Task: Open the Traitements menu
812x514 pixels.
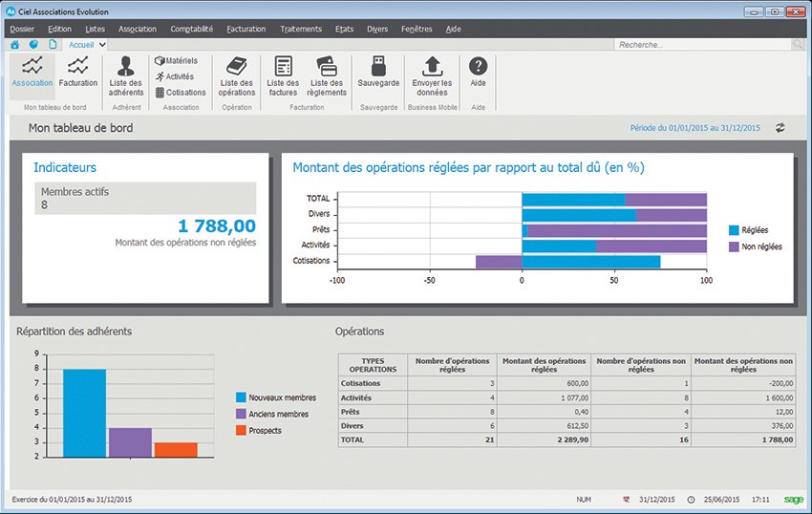Action: coord(301,29)
